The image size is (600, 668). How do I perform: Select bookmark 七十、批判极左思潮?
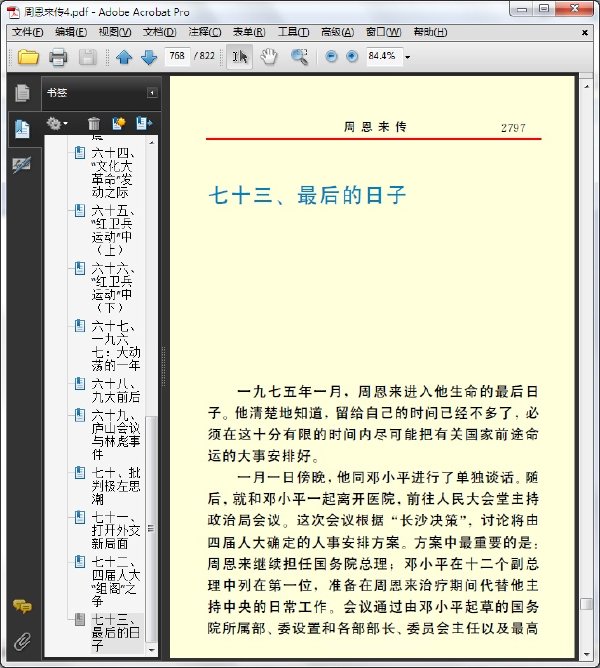tap(115, 486)
